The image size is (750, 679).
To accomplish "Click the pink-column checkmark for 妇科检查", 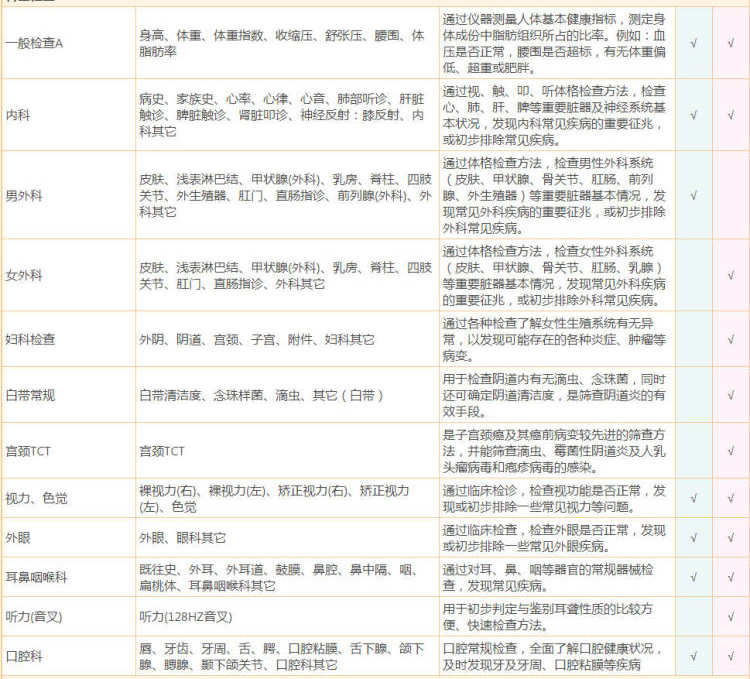I will point(730,340).
